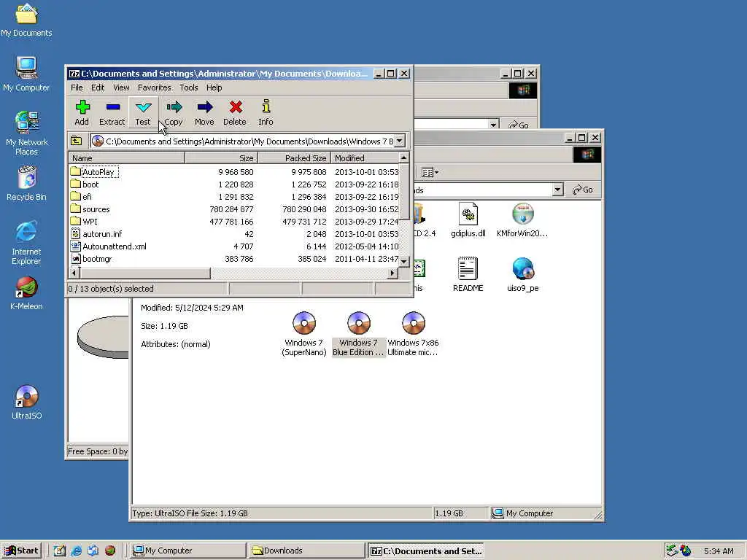Select the Autounattend.xml file
The height and width of the screenshot is (560, 747).
(109, 246)
